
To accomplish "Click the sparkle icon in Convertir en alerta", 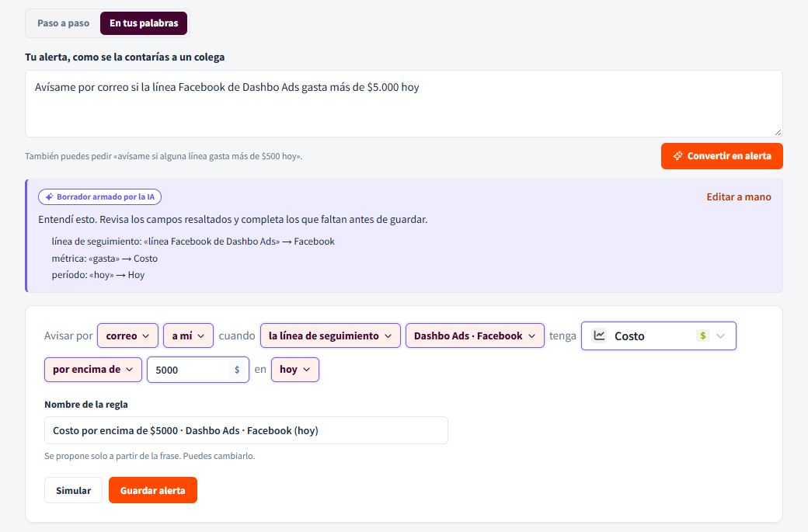I will [x=678, y=155].
